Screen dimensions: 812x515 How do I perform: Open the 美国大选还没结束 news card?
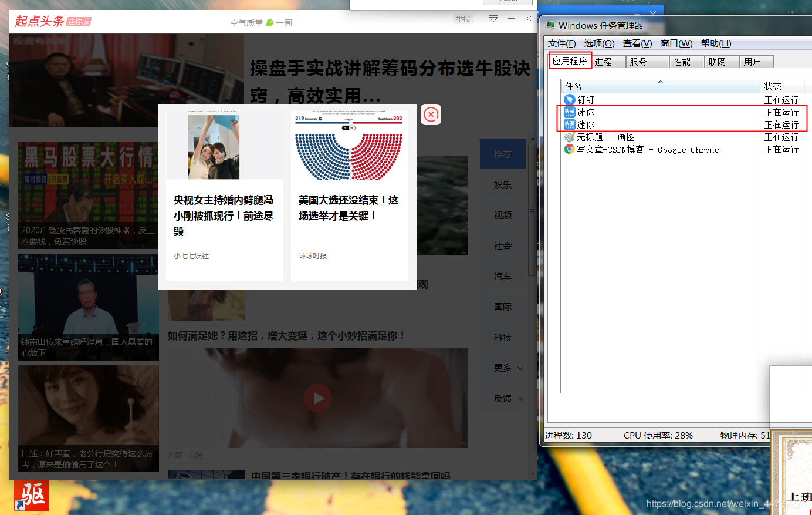350,196
